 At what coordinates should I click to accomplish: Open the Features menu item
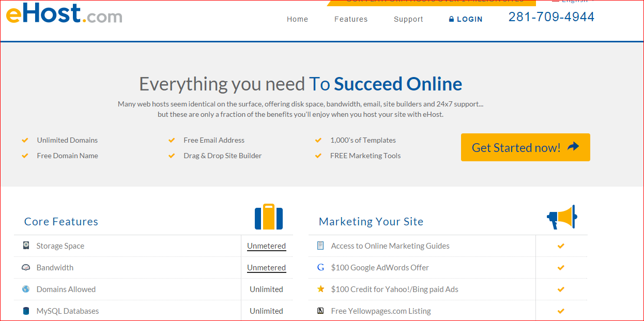click(x=351, y=19)
